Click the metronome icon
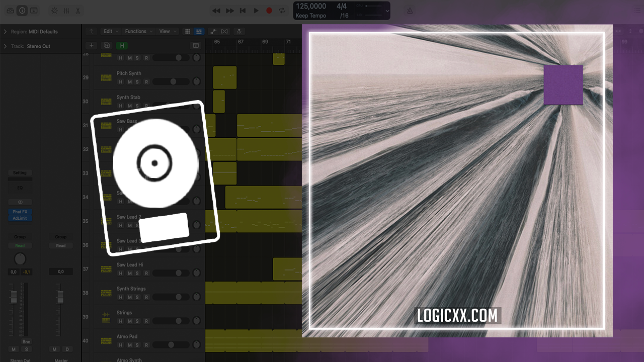 410,11
